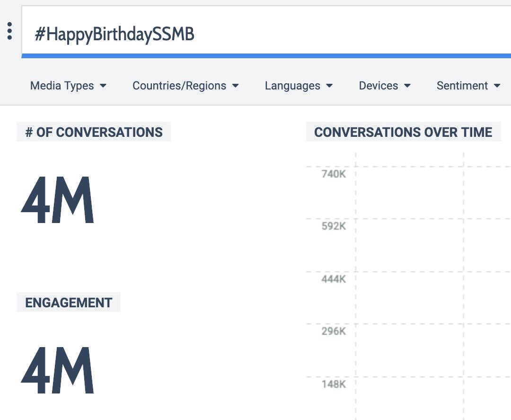
Task: Click the 296K axis label
Action: pos(334,331)
